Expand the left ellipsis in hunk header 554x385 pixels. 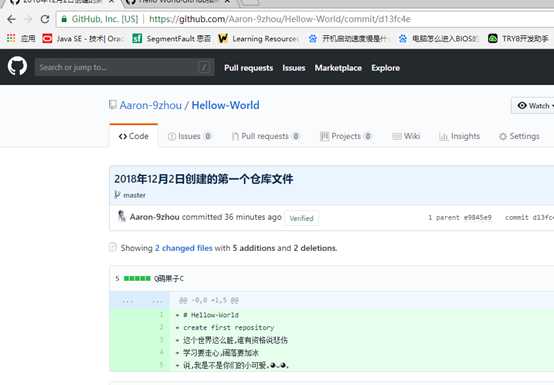click(128, 301)
